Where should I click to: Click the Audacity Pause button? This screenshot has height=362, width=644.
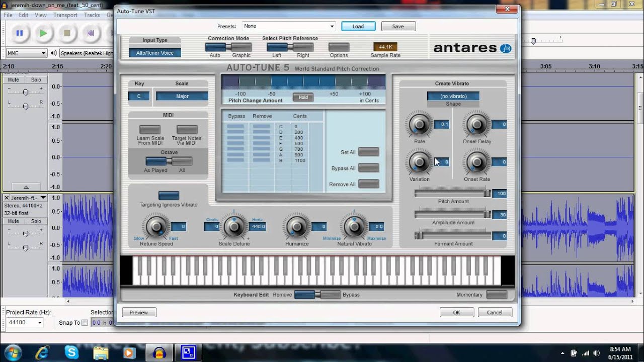tap(20, 33)
